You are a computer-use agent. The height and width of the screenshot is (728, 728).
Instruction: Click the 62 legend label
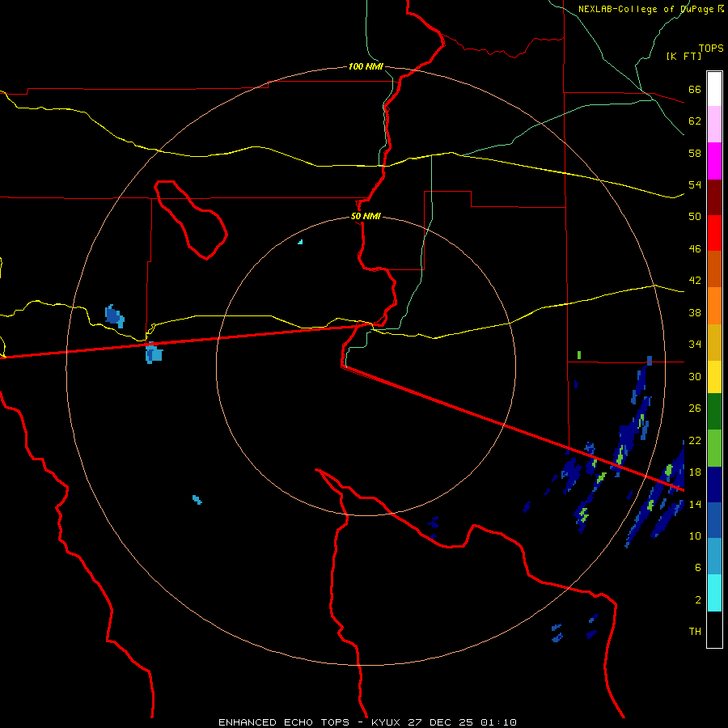point(695,121)
